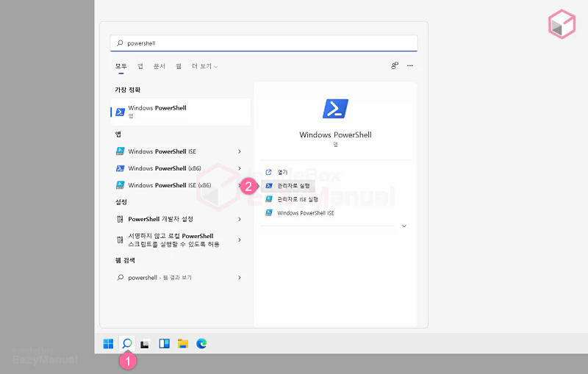Screen dimensions: 588x374
Task: Click the magnifier icon inside the search box
Action: [x=120, y=43]
